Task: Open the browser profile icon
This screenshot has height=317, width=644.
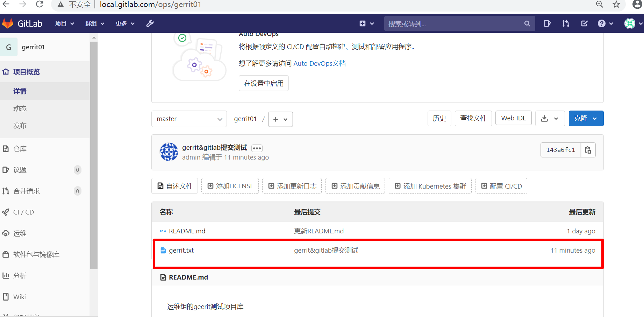Action: (x=637, y=4)
